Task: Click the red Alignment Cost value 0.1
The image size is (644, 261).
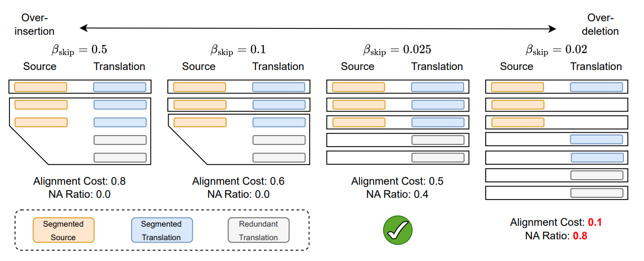Action: (595, 223)
